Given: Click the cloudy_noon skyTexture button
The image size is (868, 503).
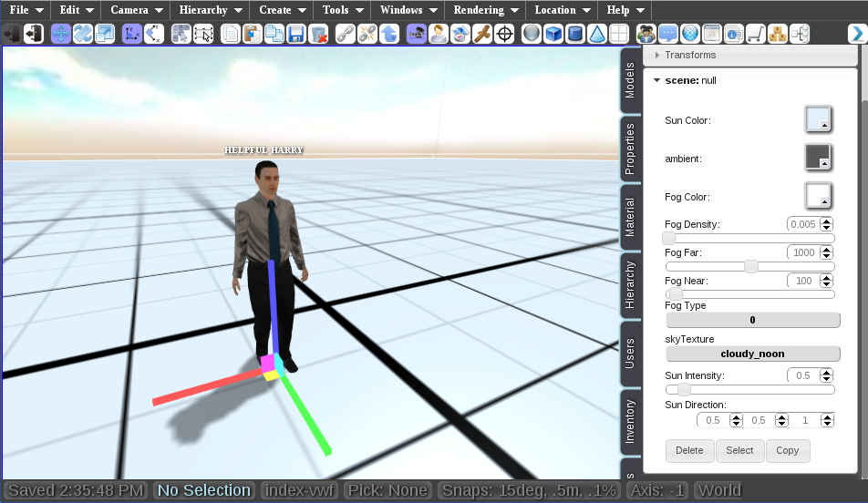Looking at the screenshot, I should point(753,354).
